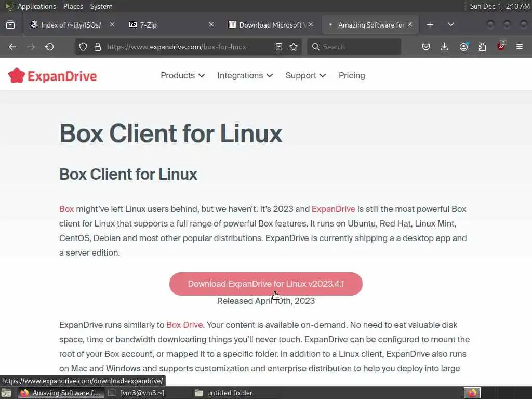Open tracking protection shield icon
The height and width of the screenshot is (399, 532).
(83, 47)
